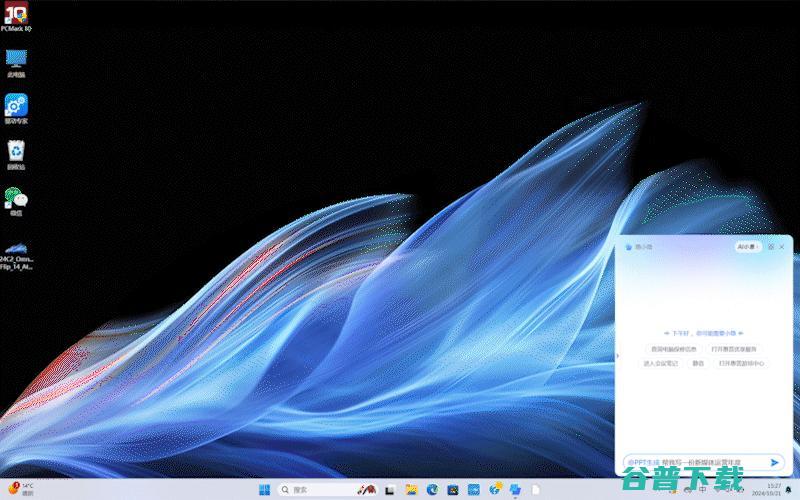
Task: Open the Recycle Bin on desktop
Action: [16, 151]
